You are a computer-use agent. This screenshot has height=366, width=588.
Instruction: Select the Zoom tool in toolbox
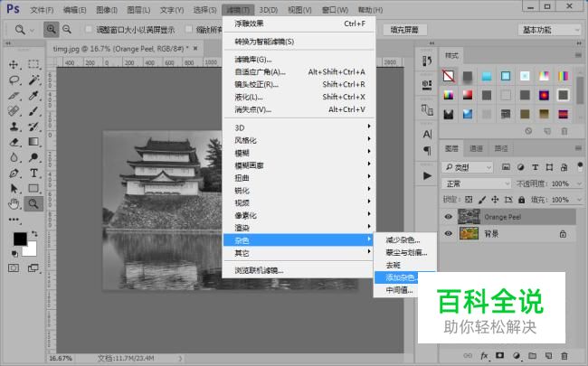coord(33,204)
